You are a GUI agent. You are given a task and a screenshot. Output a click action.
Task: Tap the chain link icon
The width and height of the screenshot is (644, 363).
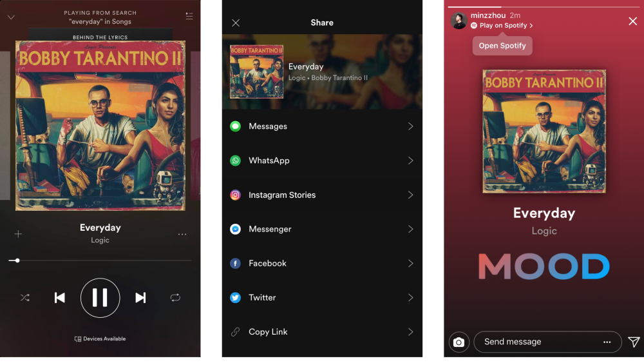point(235,332)
